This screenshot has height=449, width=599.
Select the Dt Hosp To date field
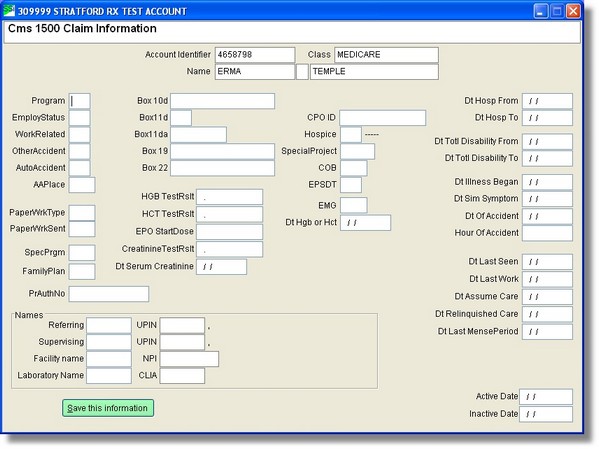547,118
